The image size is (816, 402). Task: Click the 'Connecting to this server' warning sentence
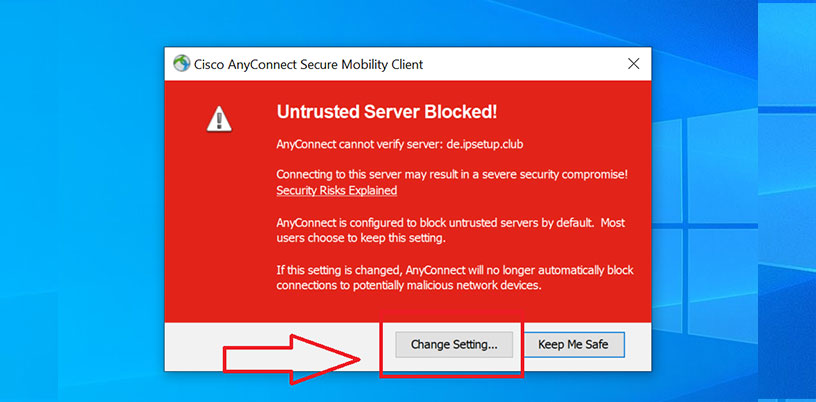pos(451,174)
